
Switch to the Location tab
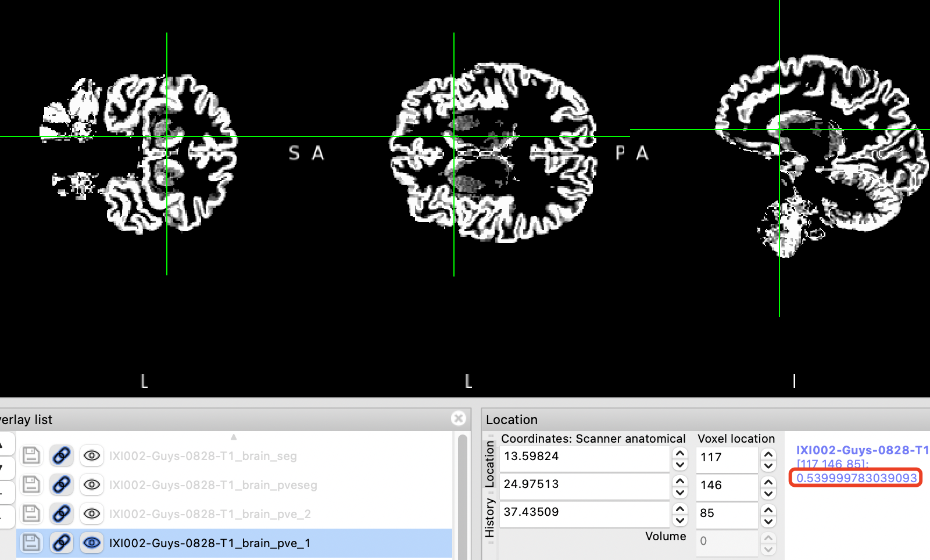click(489, 464)
